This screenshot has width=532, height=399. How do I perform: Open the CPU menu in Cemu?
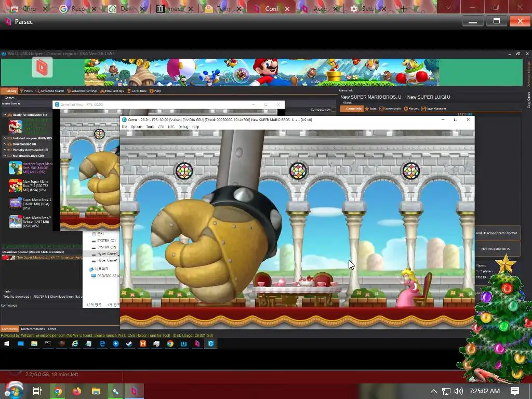tap(161, 127)
